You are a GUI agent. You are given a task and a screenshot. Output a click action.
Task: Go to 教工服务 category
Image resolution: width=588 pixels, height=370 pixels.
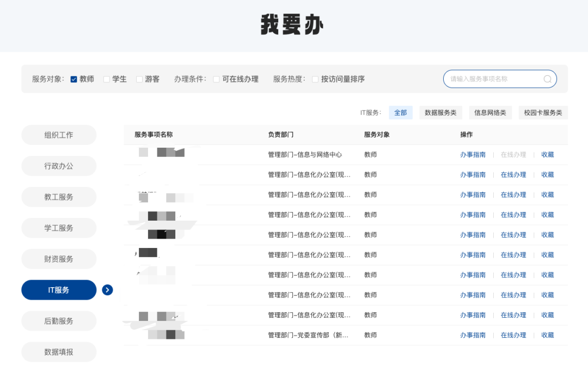(x=59, y=197)
